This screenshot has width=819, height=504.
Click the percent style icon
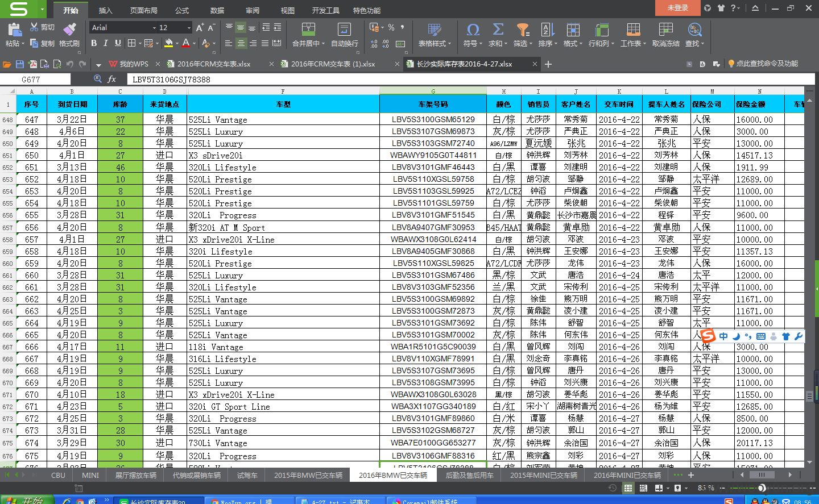(x=391, y=27)
